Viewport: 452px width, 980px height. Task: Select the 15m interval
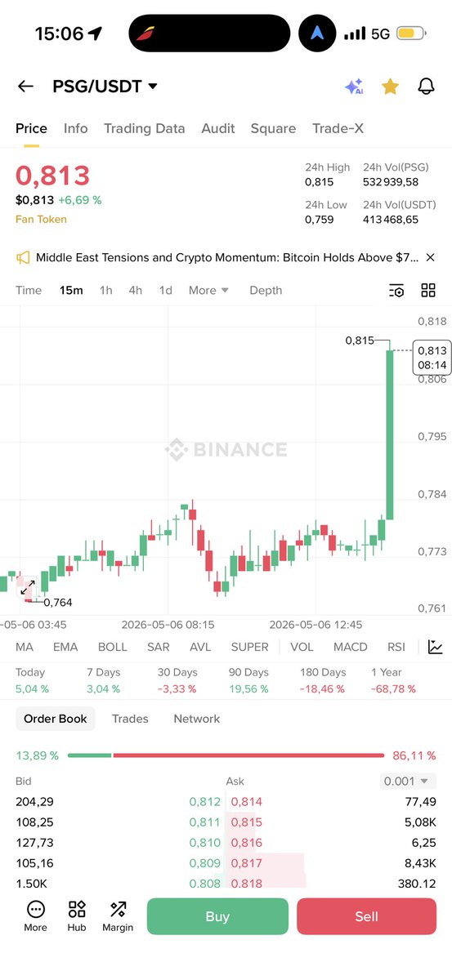[x=71, y=290]
